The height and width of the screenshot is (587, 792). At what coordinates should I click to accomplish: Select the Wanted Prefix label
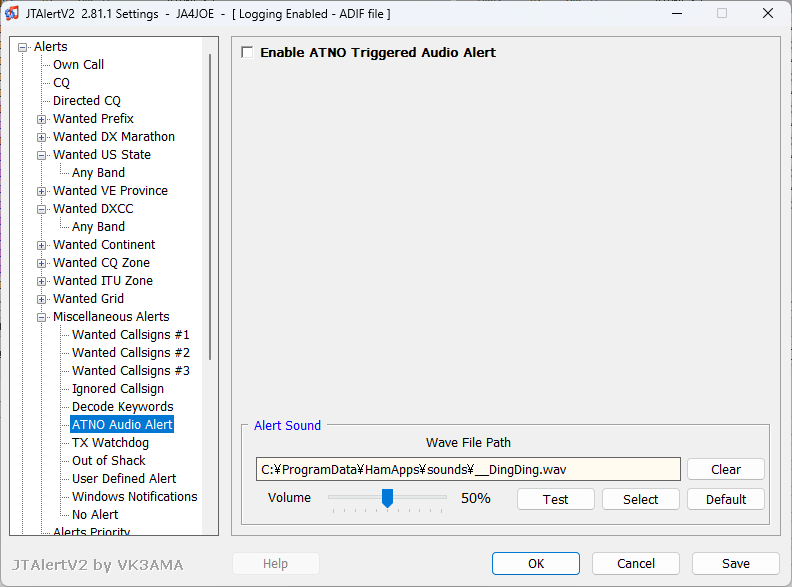93,119
